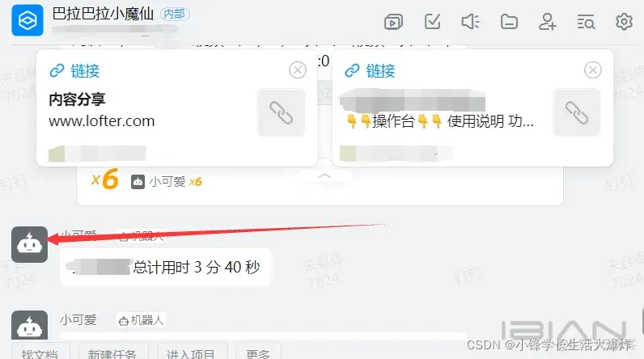Viewport: 644px width, 359px height.
Task: Open group announcements speaker icon
Action: (x=470, y=21)
